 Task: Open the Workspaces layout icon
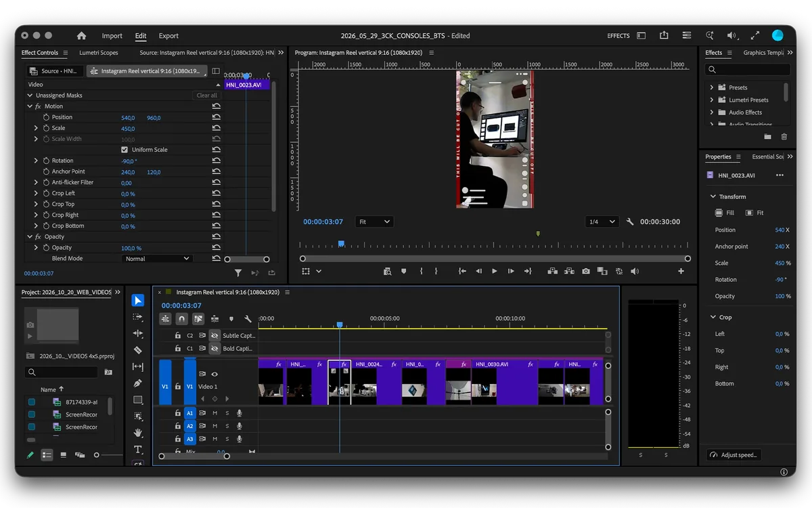point(641,36)
